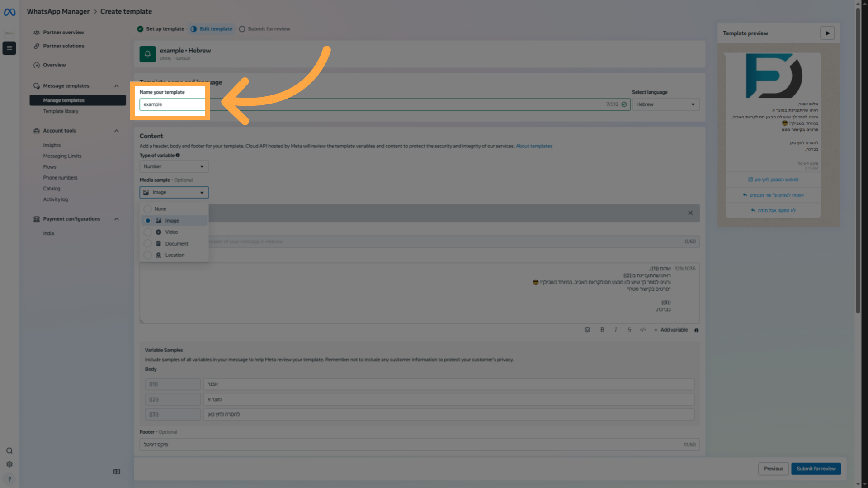
Task: Select Manage templates in sidebar
Action: tap(78, 100)
